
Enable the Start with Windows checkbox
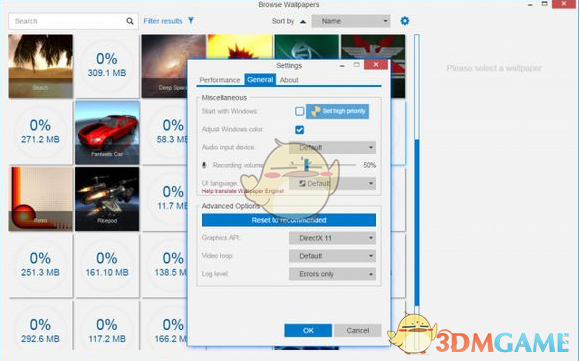click(300, 111)
